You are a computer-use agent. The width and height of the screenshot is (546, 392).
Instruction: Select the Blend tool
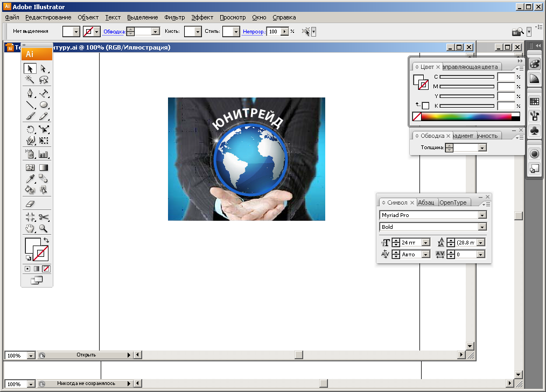44,179
